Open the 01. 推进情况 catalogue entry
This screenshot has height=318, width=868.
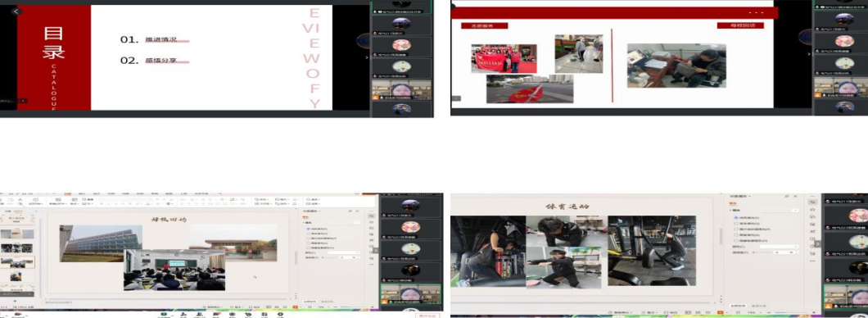tap(155, 40)
